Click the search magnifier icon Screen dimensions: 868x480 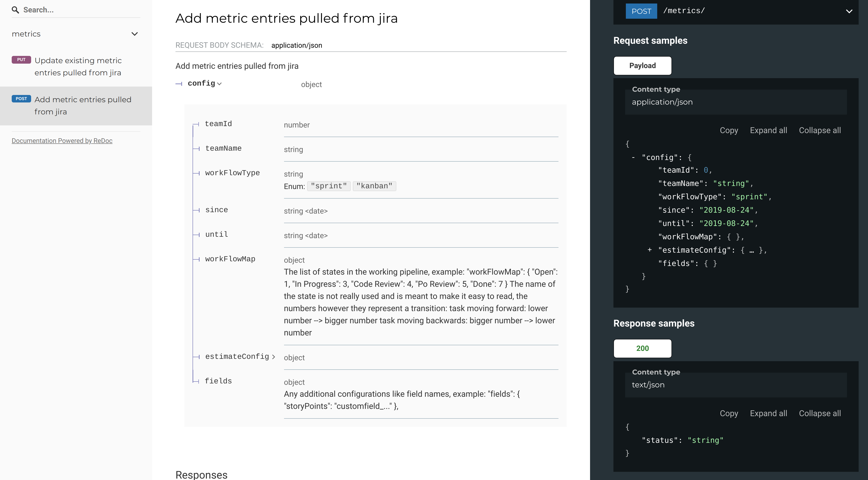tap(15, 10)
